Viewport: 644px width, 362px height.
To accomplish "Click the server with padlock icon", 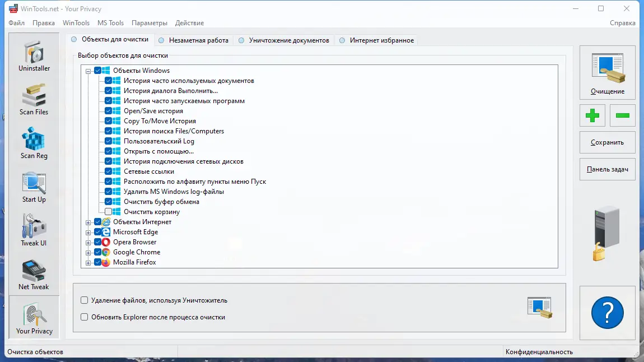I will point(605,233).
